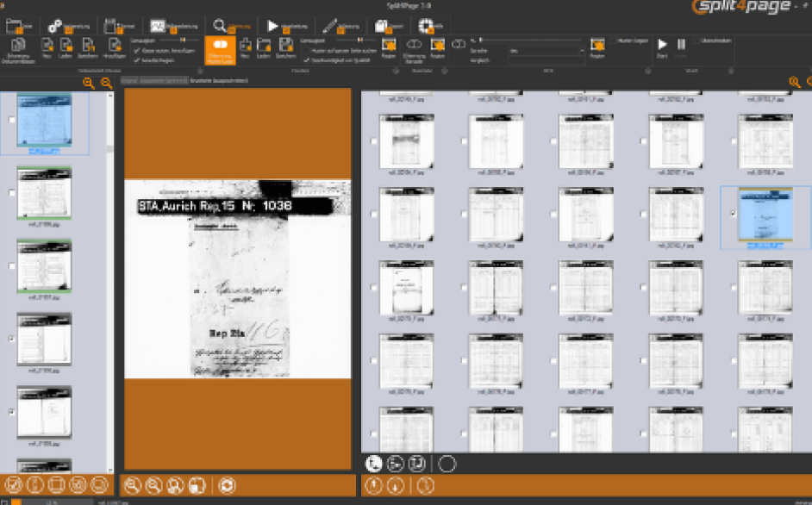Click Erkennung Dokumentklassen button

point(18,50)
